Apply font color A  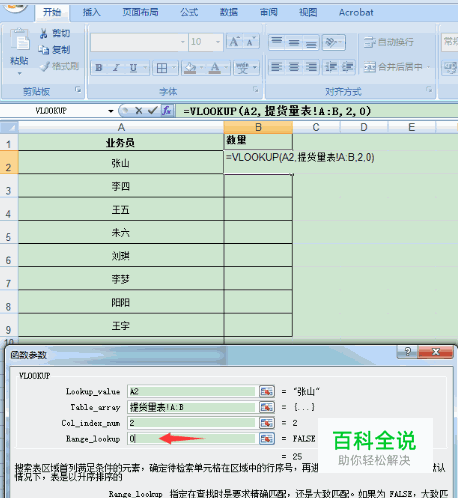point(215,68)
